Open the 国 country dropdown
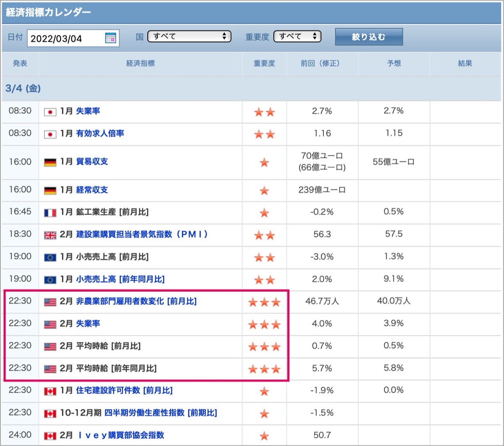Viewport: 504px width, 446px height. (x=189, y=37)
